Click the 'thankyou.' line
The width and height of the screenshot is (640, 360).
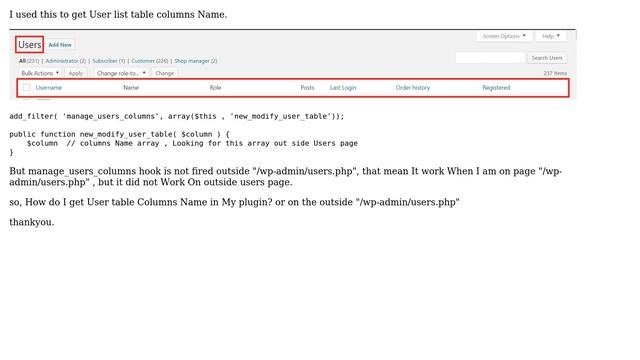coord(32,222)
